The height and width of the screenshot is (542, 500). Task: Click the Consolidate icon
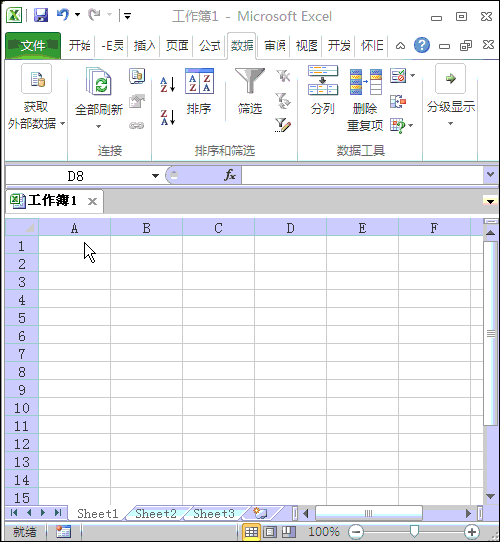tap(398, 101)
